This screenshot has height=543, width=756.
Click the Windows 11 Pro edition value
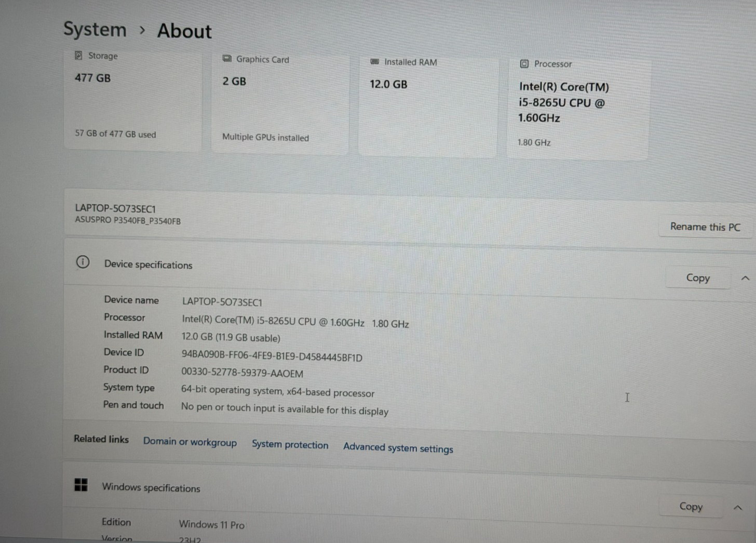(212, 525)
